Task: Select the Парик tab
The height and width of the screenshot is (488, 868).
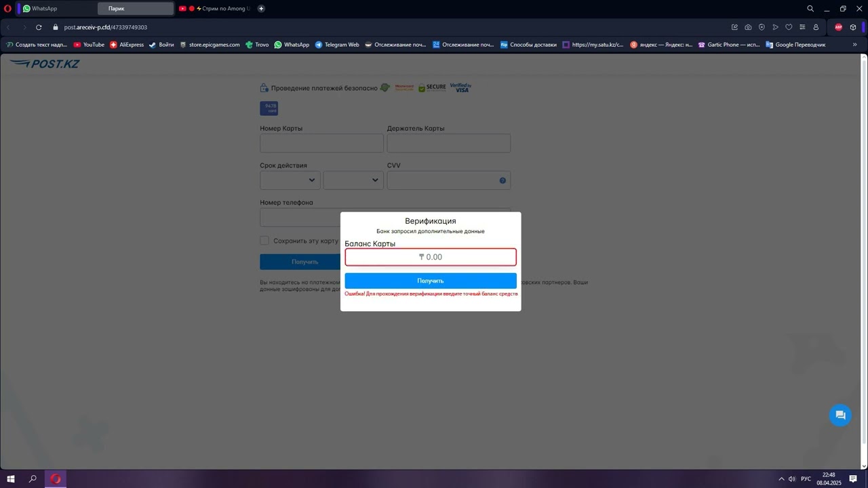Action: tap(136, 9)
